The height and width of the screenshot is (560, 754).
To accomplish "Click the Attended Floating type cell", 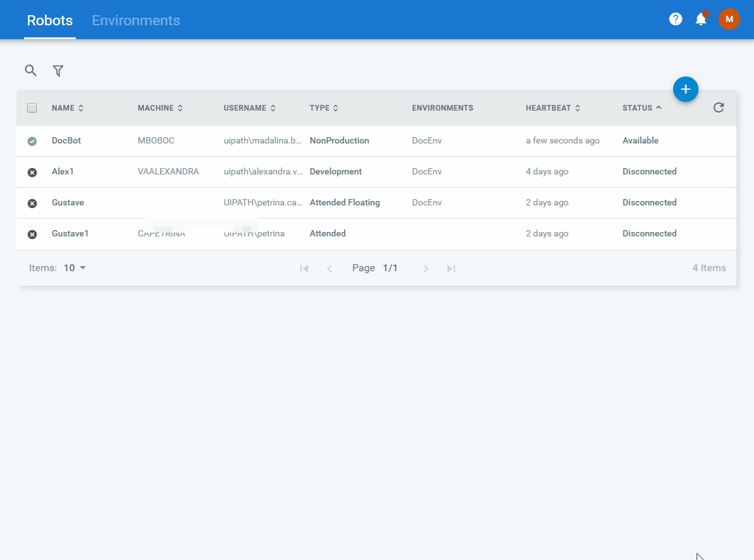I will pos(345,202).
